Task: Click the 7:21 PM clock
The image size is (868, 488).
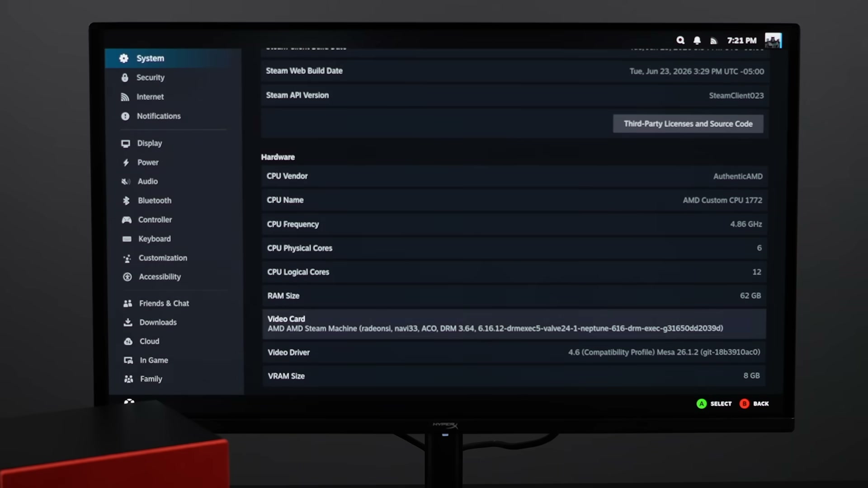Action: (x=742, y=41)
